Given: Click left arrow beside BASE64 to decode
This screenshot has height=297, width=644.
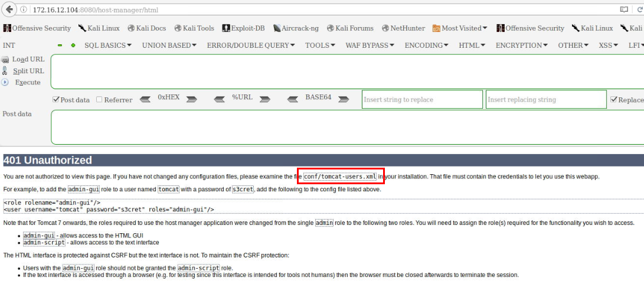Looking at the screenshot, I should pyautogui.click(x=292, y=99).
